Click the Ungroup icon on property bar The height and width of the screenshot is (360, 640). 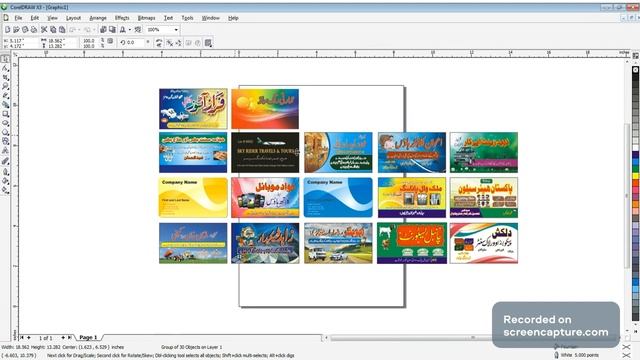pyautogui.click(x=169, y=42)
